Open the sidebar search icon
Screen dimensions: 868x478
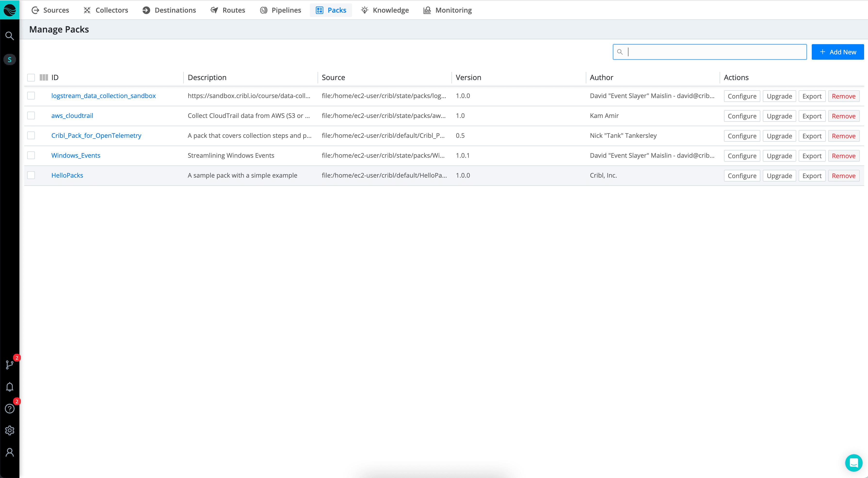[x=9, y=36]
